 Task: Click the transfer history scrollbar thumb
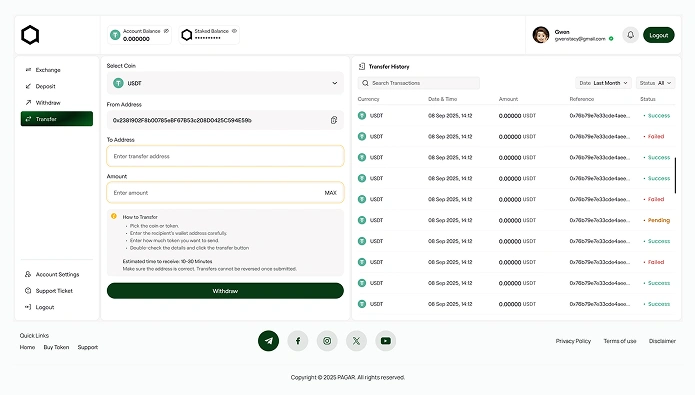675,176
